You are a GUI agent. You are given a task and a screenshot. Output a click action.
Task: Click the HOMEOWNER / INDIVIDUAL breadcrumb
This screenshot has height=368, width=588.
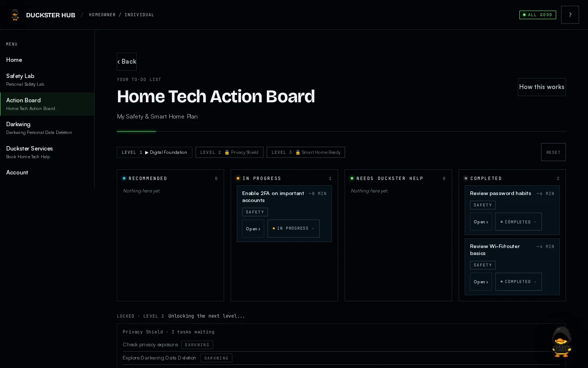pos(121,15)
